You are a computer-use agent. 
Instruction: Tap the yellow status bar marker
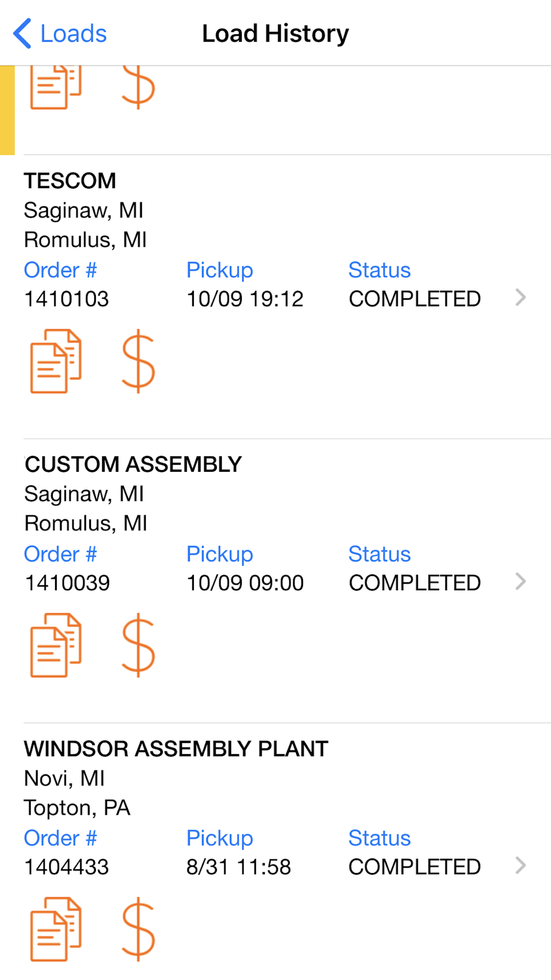point(7,110)
